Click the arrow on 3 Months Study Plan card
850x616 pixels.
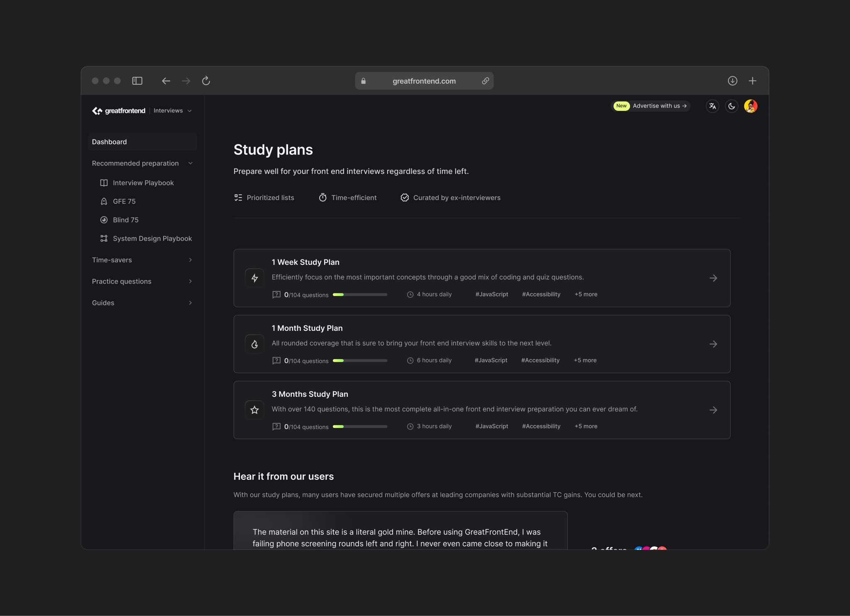coord(713,410)
